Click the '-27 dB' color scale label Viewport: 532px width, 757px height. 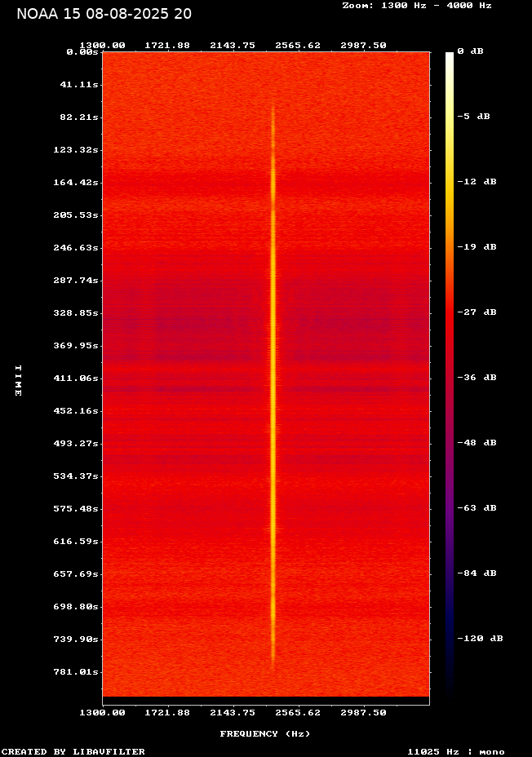tap(477, 312)
